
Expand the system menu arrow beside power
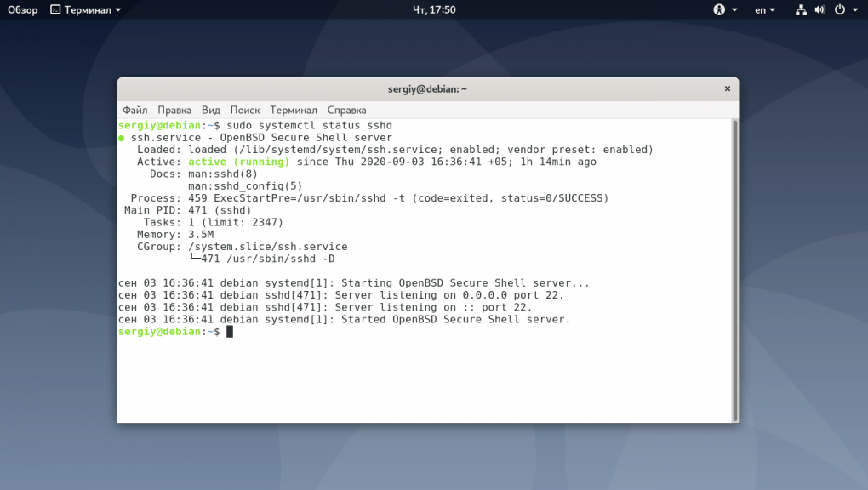[855, 10]
